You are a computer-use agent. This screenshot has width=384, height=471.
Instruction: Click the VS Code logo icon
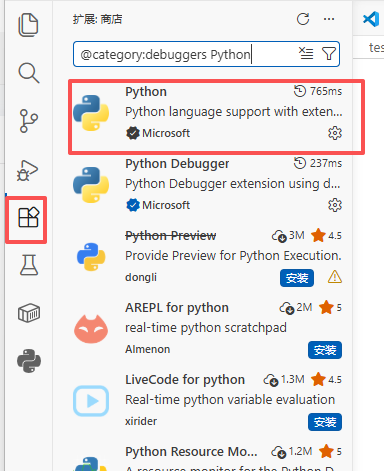click(x=371, y=19)
